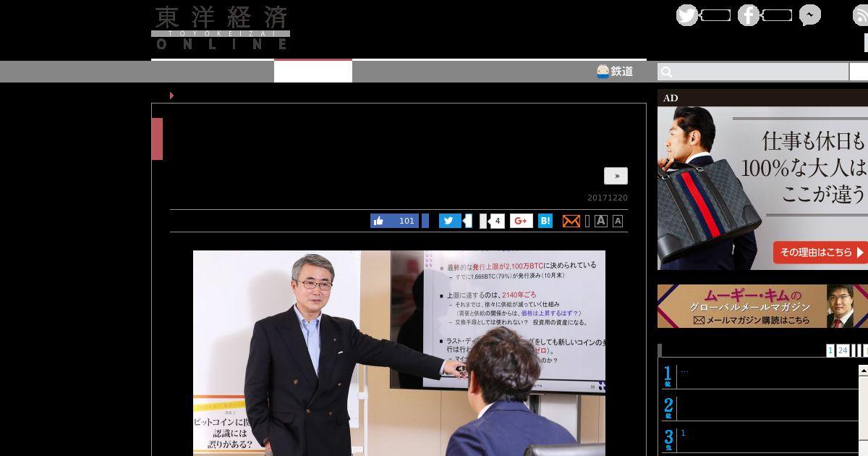868x456 pixels.
Task: Click the Gucci bag advertisement banner
Action: (x=762, y=188)
